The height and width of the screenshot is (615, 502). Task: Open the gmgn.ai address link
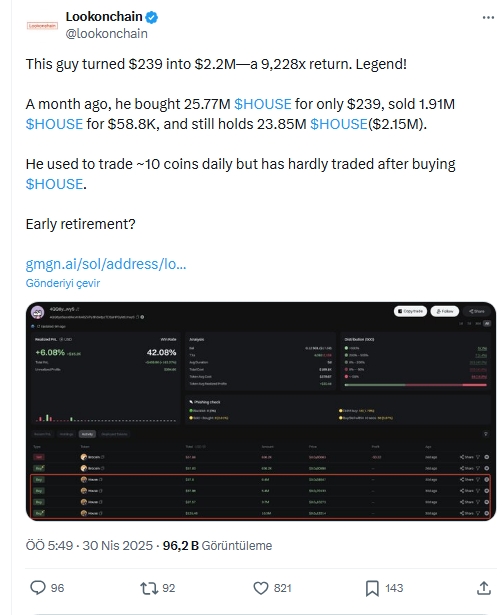pyautogui.click(x=106, y=264)
